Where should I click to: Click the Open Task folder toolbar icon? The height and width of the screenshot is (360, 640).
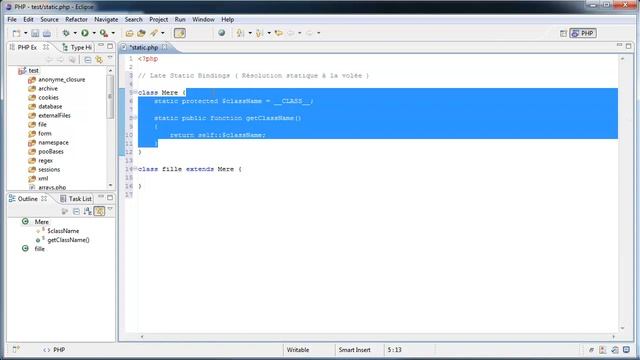141,33
